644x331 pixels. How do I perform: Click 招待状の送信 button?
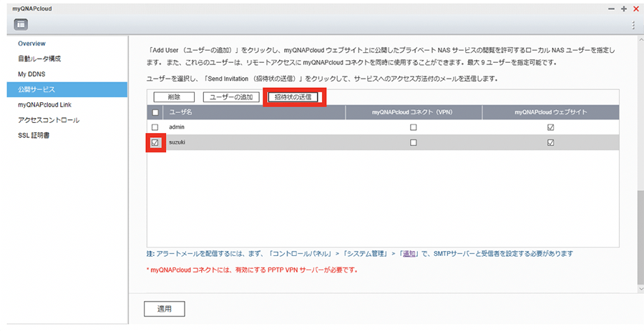(293, 97)
